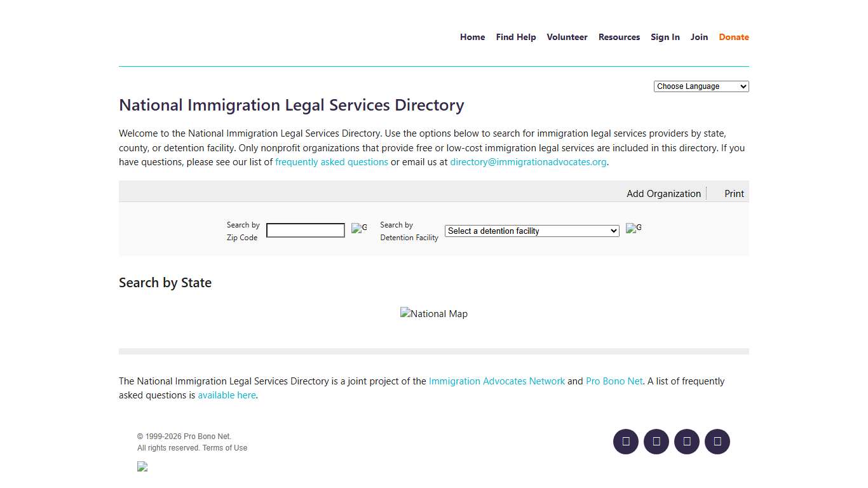Screen dimensions: 868x488
Task: Click the National Map image
Action: [434, 313]
